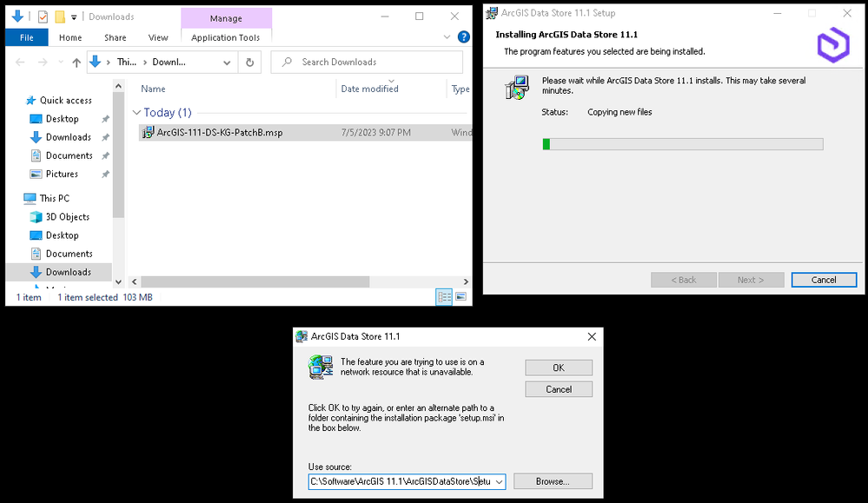Open Customize Quick Access Toolbar dropdown
Viewport: 868px width, 503px height.
pyautogui.click(x=74, y=17)
